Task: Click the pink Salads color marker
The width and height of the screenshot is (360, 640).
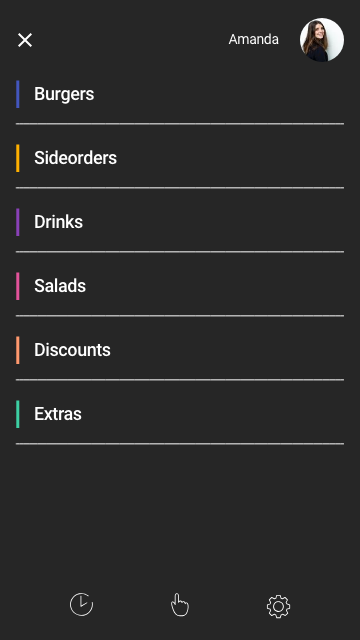Action: [x=18, y=286]
